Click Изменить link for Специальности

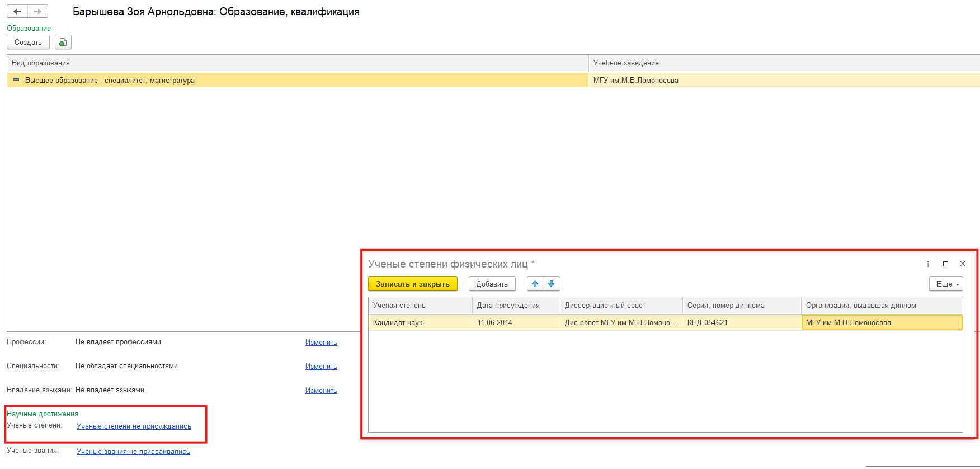pyautogui.click(x=321, y=367)
